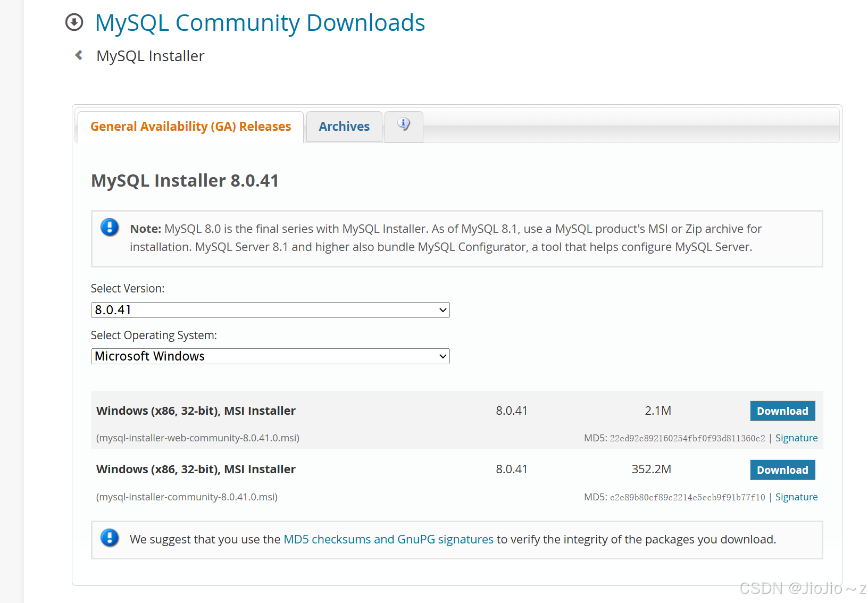Click the 8.0.41 version in 352.2M row
The width and height of the screenshot is (868, 603).
tap(511, 470)
